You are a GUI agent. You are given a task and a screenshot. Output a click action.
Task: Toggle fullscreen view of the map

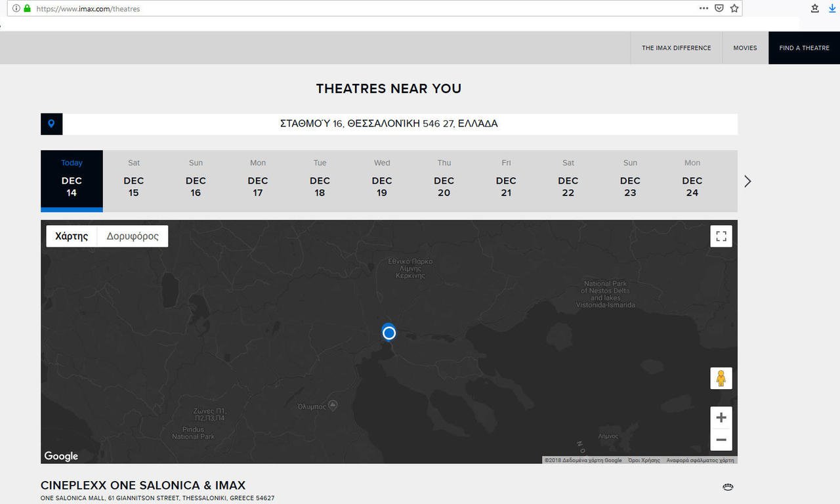[721, 236]
